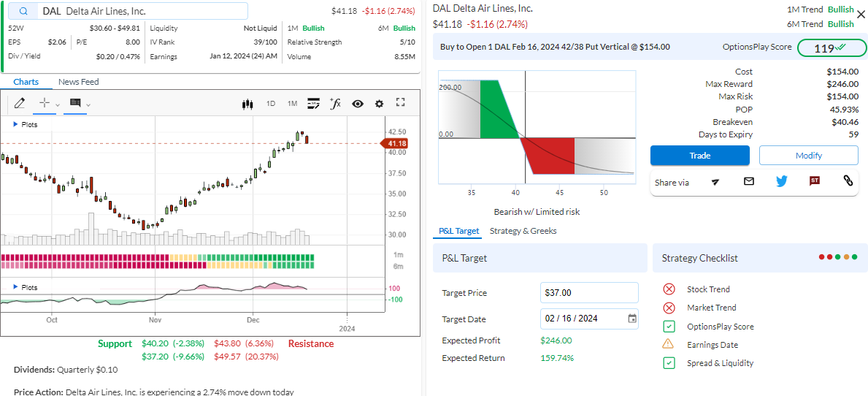Copy trade link icon
The width and height of the screenshot is (868, 396).
848,180
